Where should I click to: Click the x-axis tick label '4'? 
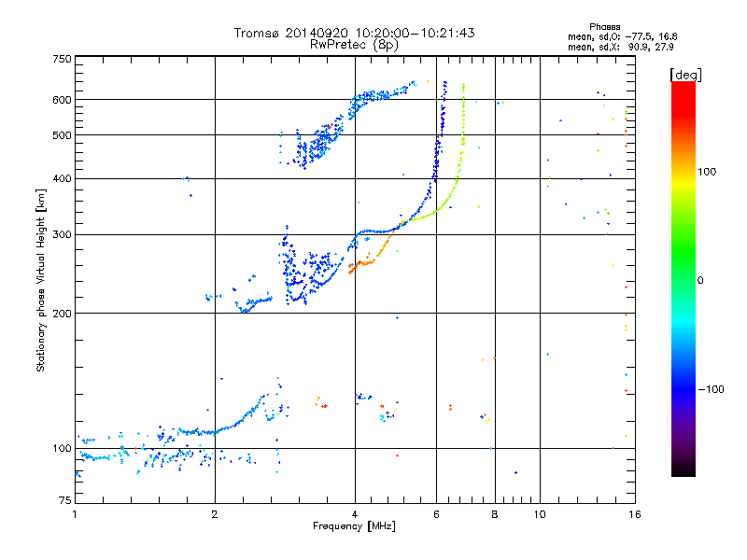(x=355, y=514)
